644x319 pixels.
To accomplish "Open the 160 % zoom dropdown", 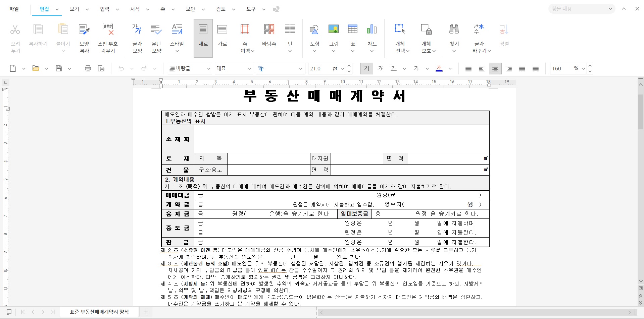I will [x=584, y=69].
